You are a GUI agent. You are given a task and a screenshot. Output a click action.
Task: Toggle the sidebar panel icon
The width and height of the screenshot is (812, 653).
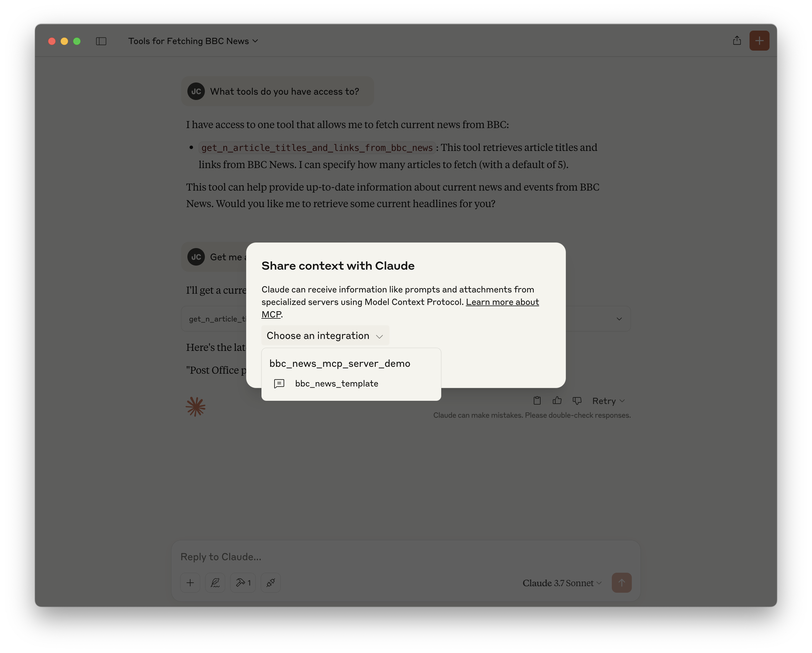[101, 41]
